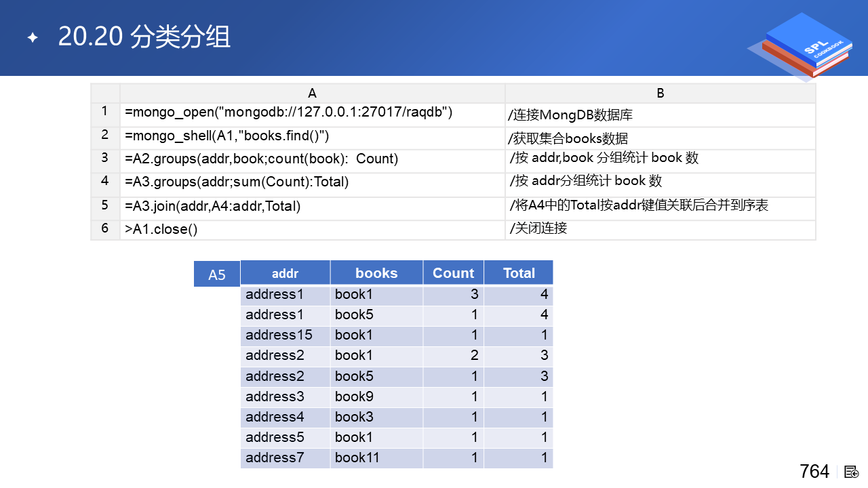Screen dimensions: 868x488
Task: Select the comment /获取集合books数据
Action: click(x=568, y=140)
